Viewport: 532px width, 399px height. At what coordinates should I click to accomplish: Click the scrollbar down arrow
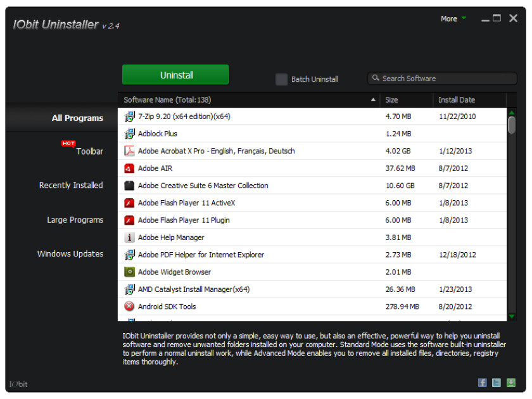(512, 316)
